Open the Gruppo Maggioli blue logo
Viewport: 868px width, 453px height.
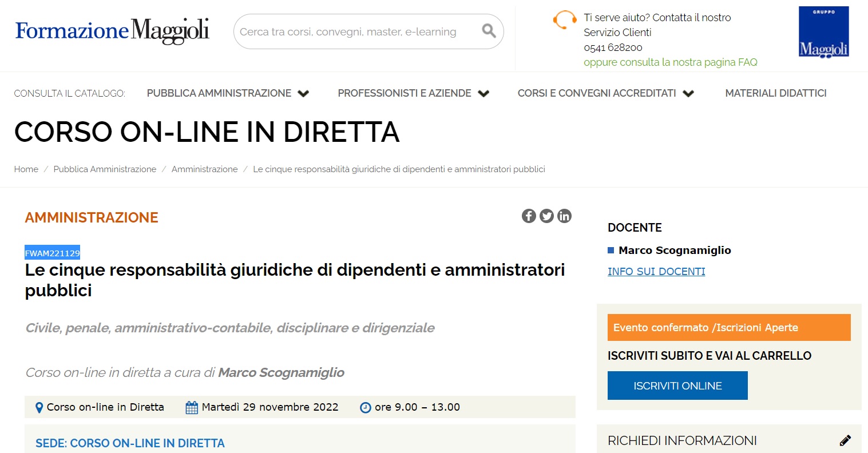823,32
